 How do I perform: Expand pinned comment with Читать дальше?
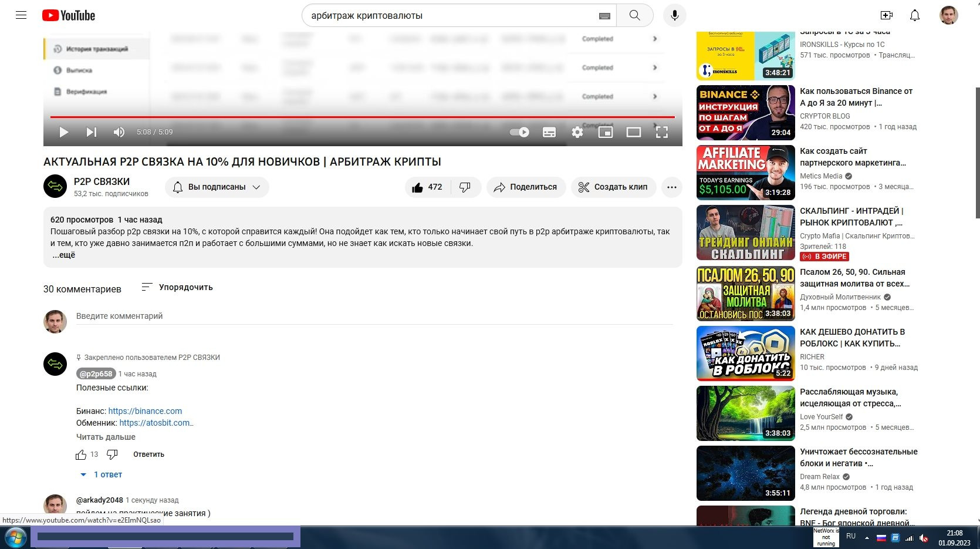coord(106,437)
